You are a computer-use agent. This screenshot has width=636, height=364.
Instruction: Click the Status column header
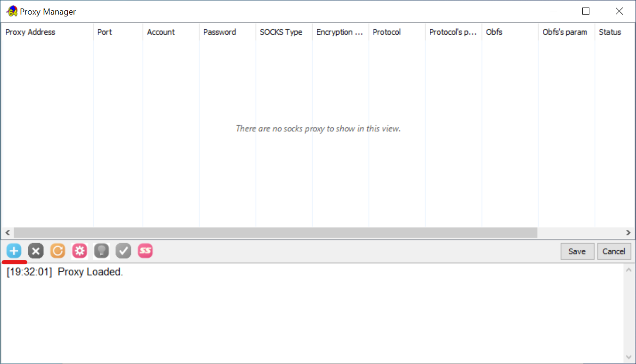click(x=610, y=32)
